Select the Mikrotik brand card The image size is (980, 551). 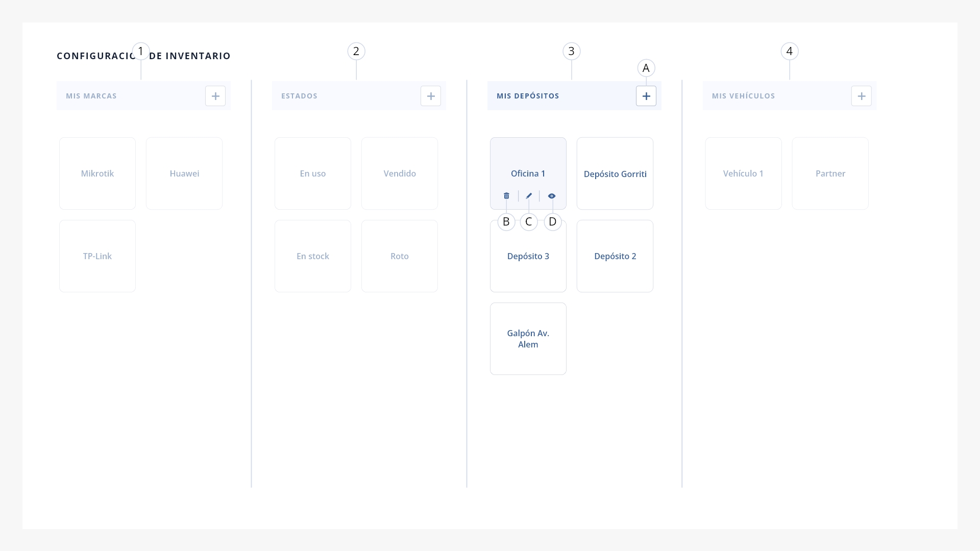[97, 173]
